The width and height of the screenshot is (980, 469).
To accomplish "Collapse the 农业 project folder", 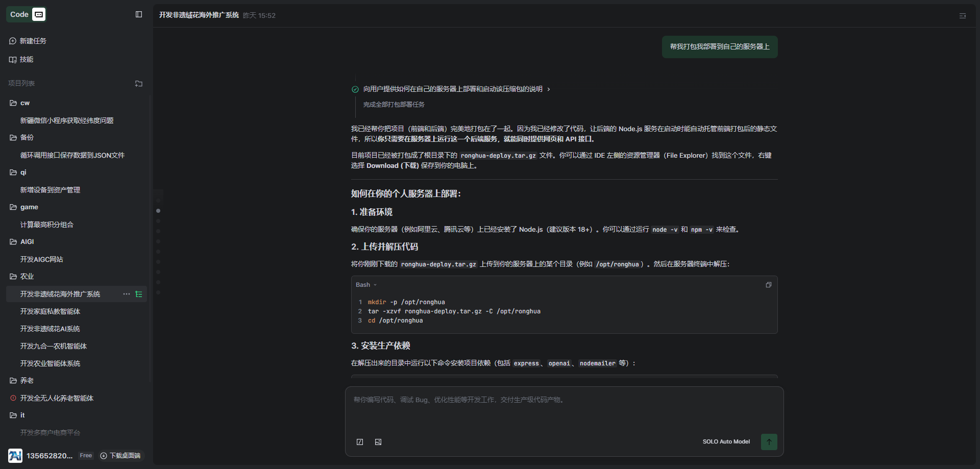I will tap(13, 277).
